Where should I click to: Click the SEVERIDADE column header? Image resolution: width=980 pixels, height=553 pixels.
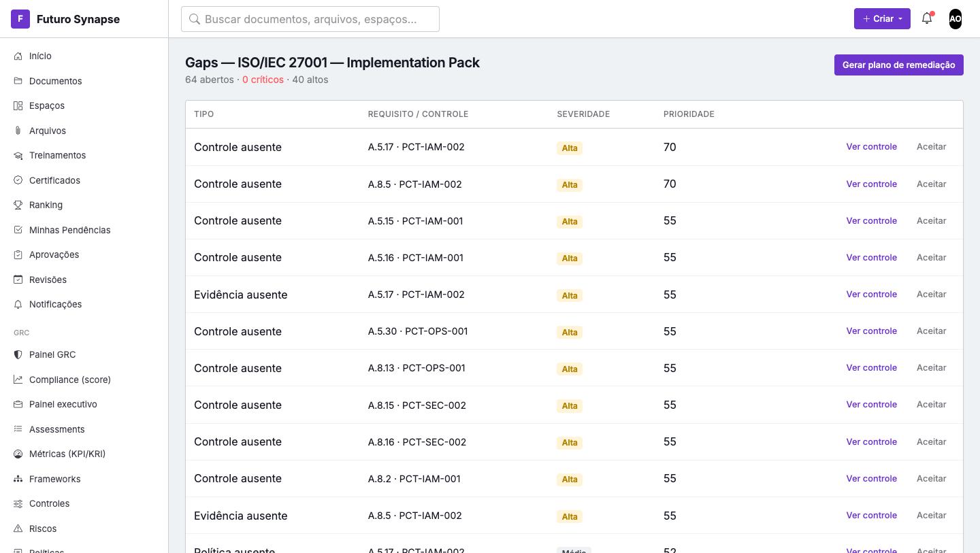point(583,114)
